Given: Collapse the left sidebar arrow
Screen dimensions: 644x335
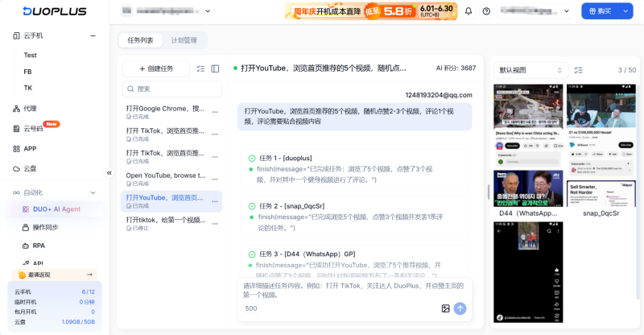Looking at the screenshot, I should click(109, 172).
